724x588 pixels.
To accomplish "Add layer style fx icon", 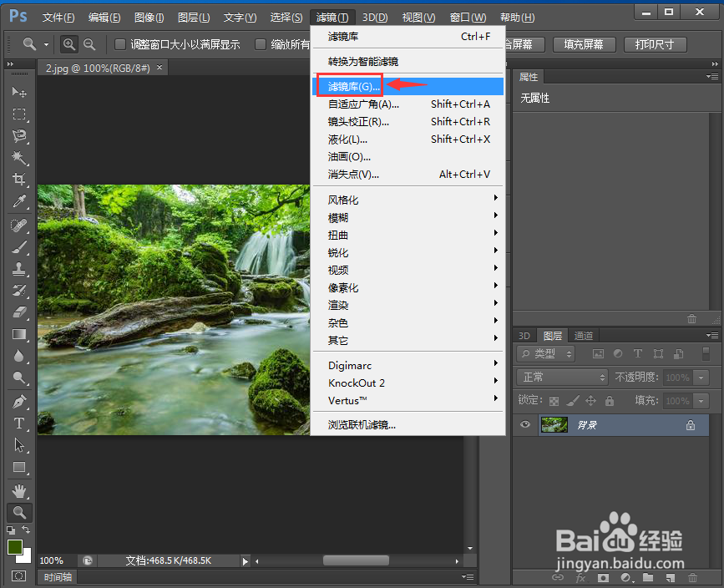I will coord(580,577).
